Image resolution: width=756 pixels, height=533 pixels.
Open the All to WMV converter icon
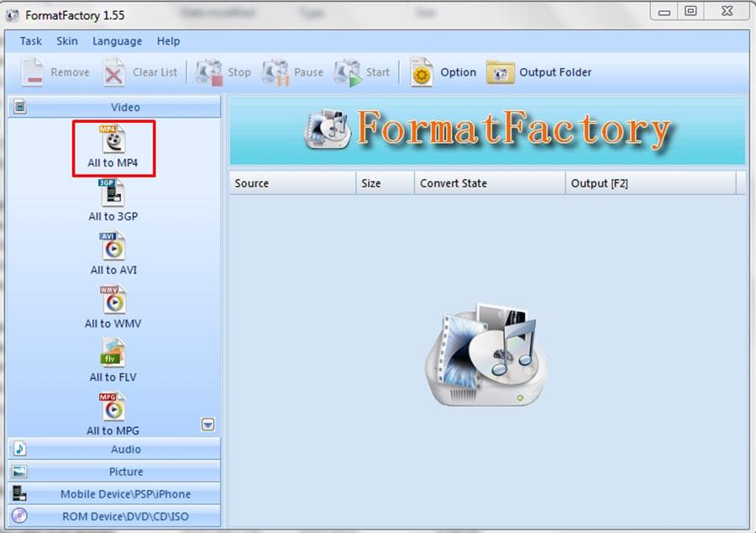point(113,300)
